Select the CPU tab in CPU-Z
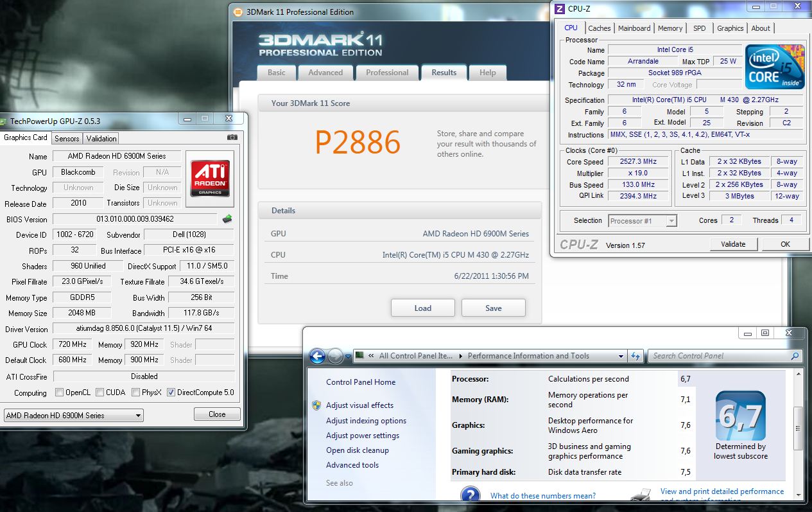 click(x=571, y=28)
